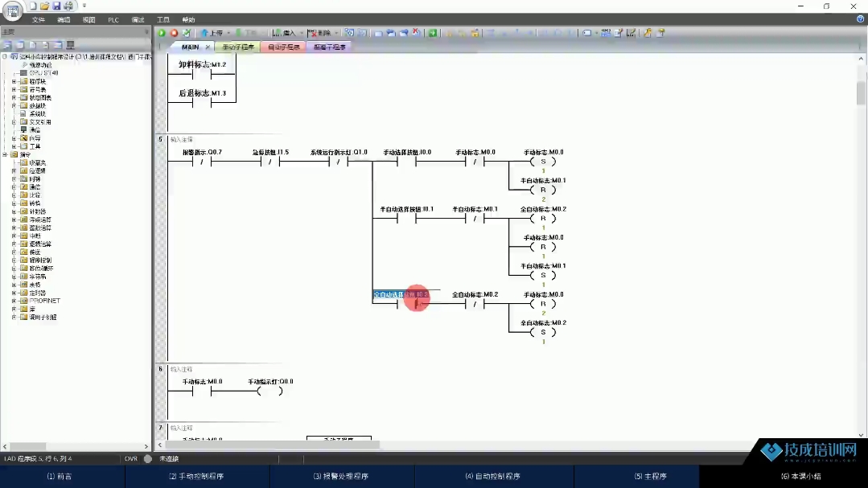Delete element using 删除 button
The height and width of the screenshot is (488, 868).
(320, 33)
